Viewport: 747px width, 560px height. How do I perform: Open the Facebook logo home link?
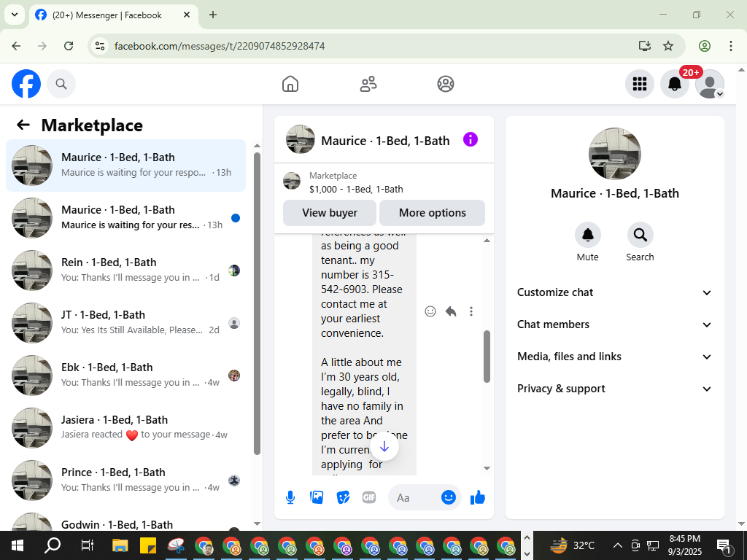pyautogui.click(x=26, y=84)
